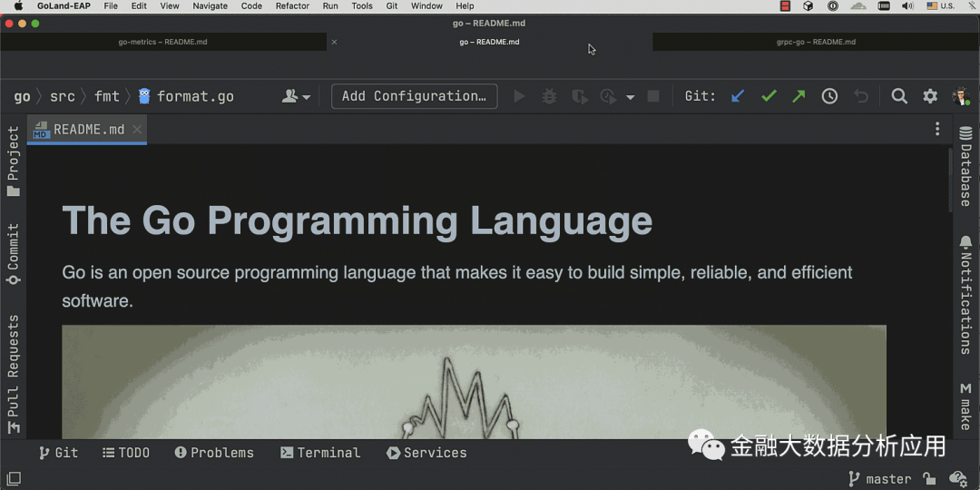This screenshot has height=490, width=980.
Task: Click the Git push arrow icon
Action: coord(799,96)
